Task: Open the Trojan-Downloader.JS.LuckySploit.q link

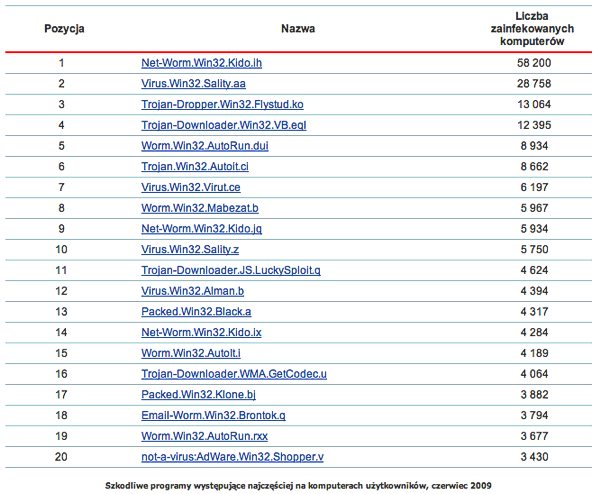Action: click(231, 270)
